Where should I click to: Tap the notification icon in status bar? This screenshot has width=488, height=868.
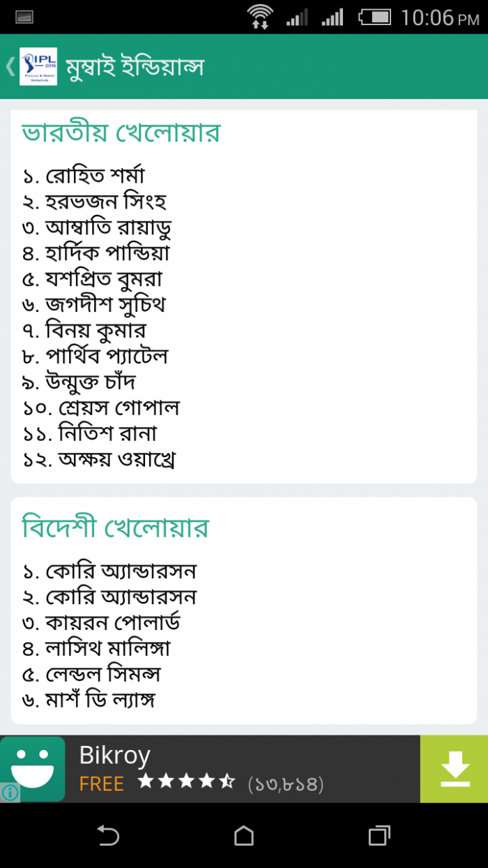click(24, 16)
